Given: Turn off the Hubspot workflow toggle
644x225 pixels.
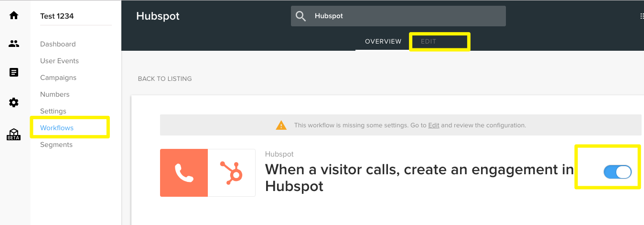Looking at the screenshot, I should point(617,172).
